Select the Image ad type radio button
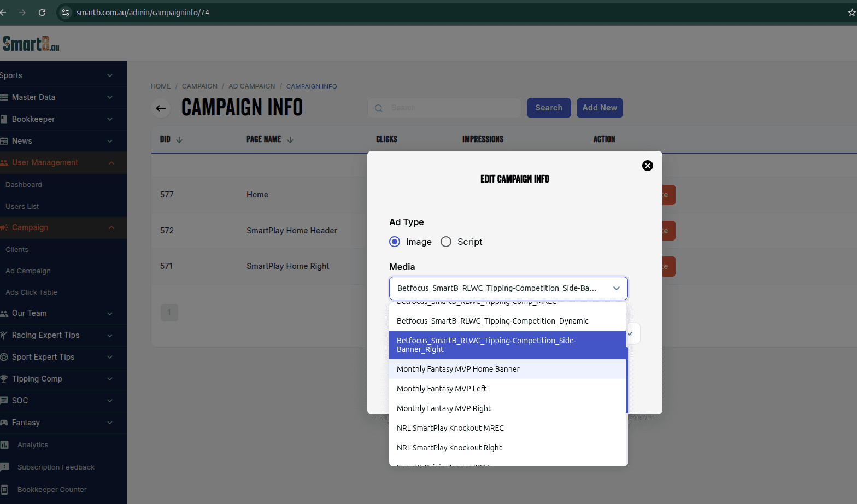The height and width of the screenshot is (504, 857). 395,242
